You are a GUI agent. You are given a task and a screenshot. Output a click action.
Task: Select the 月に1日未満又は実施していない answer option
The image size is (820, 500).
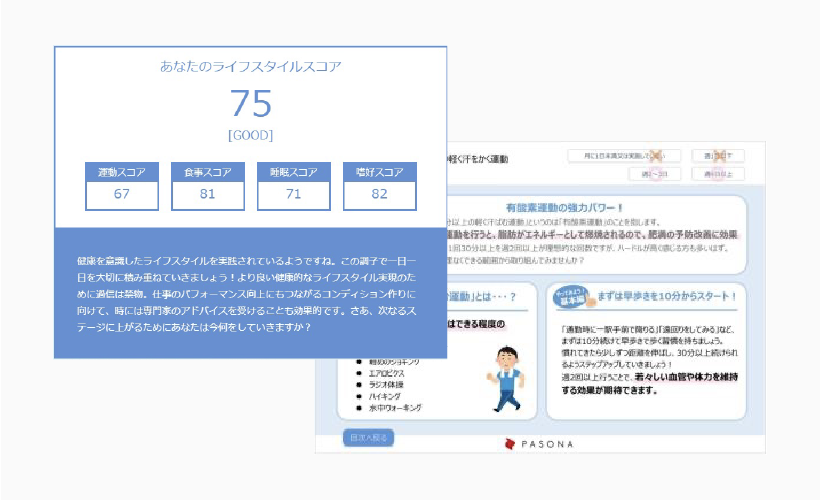coord(624,156)
